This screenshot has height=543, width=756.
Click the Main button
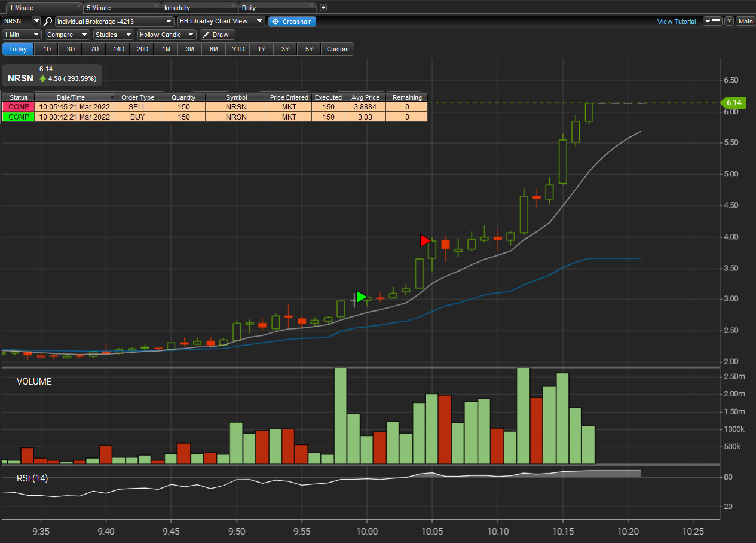[745, 21]
